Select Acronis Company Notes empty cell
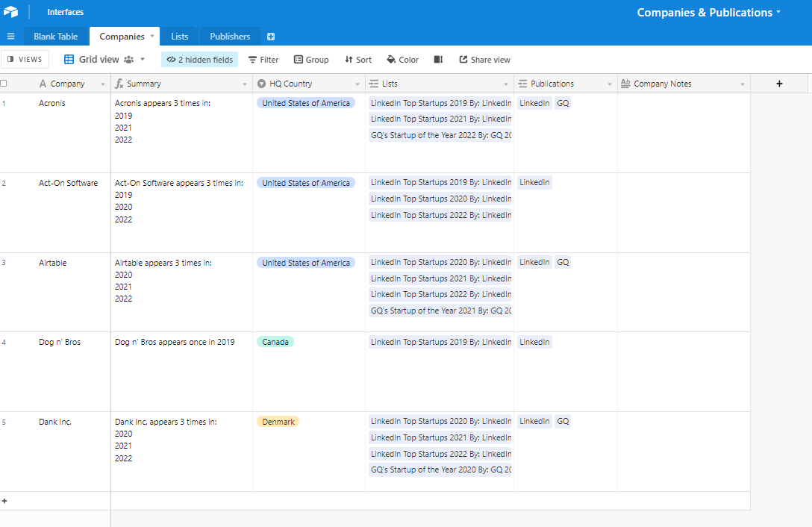Image resolution: width=812 pixels, height=527 pixels. point(684,133)
